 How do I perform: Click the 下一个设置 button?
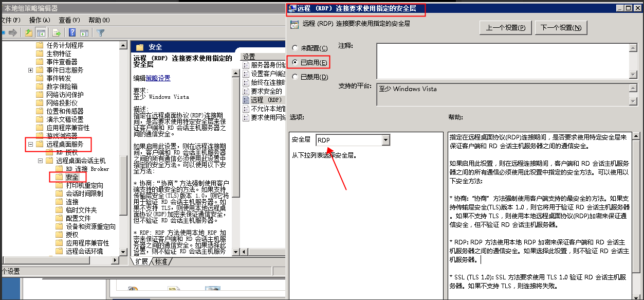pyautogui.click(x=561, y=28)
